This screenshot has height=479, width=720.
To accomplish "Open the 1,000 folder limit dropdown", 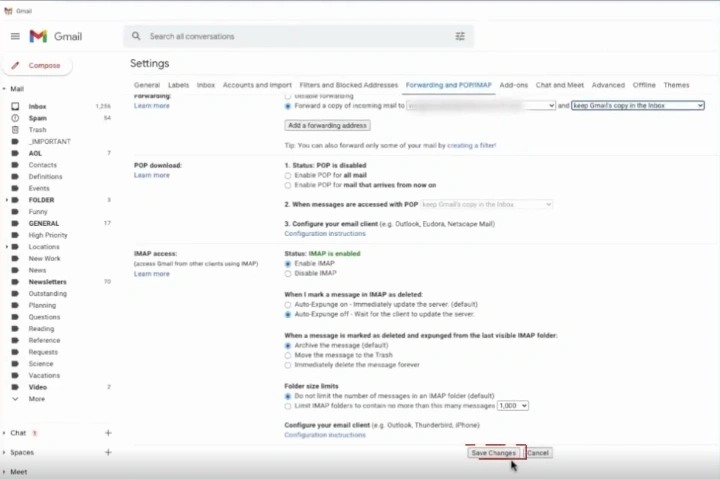I will 513,406.
